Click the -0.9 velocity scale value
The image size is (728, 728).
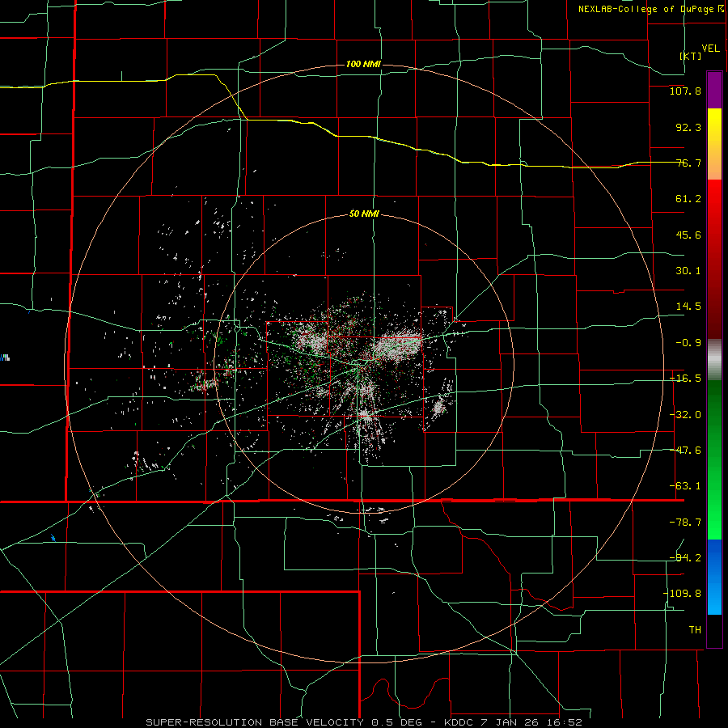tap(688, 343)
